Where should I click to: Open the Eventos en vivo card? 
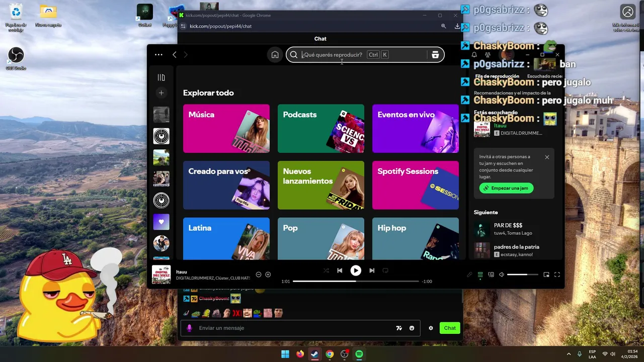416,128
